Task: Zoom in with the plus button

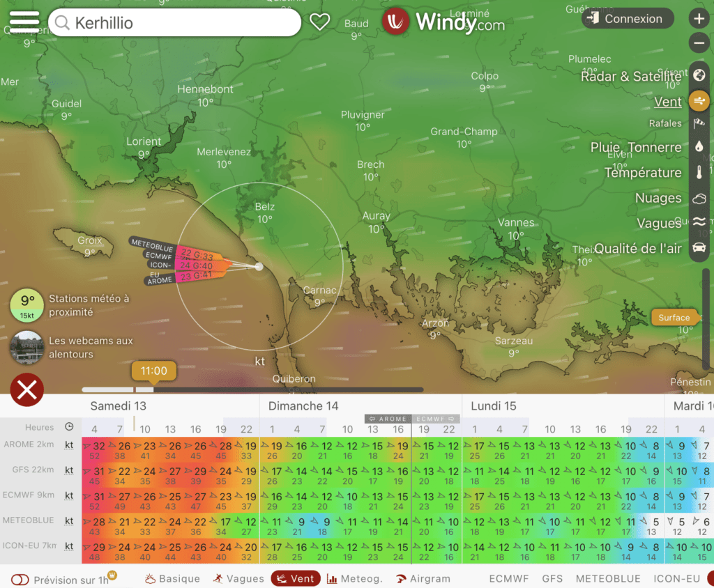Action: tap(699, 19)
